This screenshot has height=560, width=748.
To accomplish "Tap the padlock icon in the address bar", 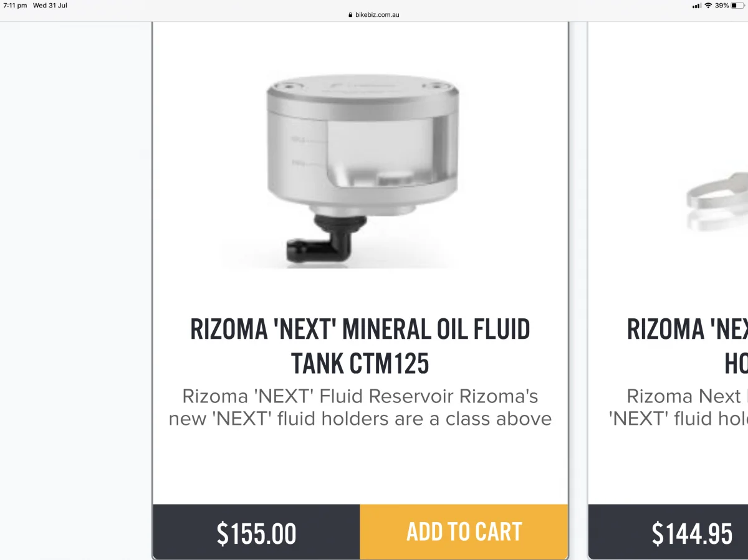I will (x=350, y=15).
